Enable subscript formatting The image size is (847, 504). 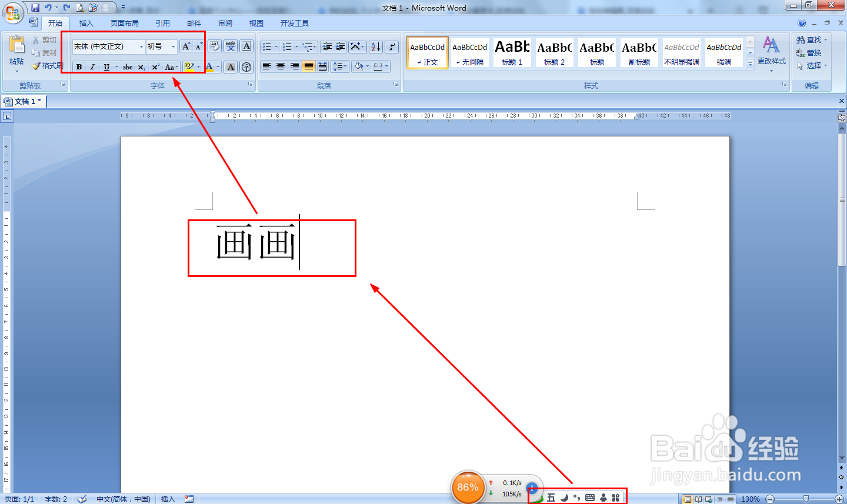coord(141,66)
